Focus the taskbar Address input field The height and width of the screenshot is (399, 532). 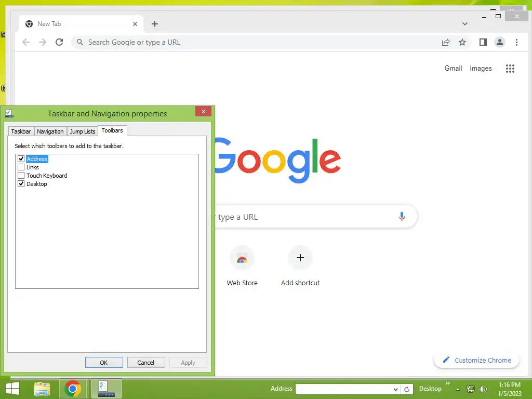pyautogui.click(x=344, y=389)
